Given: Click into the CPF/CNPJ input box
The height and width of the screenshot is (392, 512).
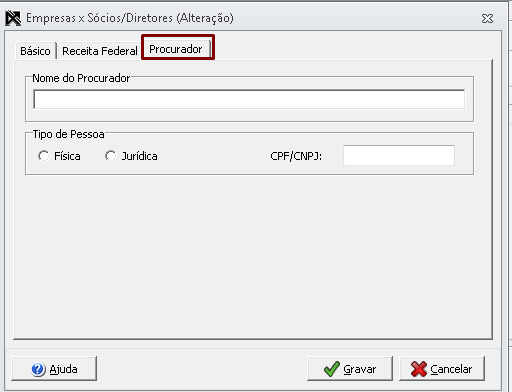Looking at the screenshot, I should [x=399, y=155].
